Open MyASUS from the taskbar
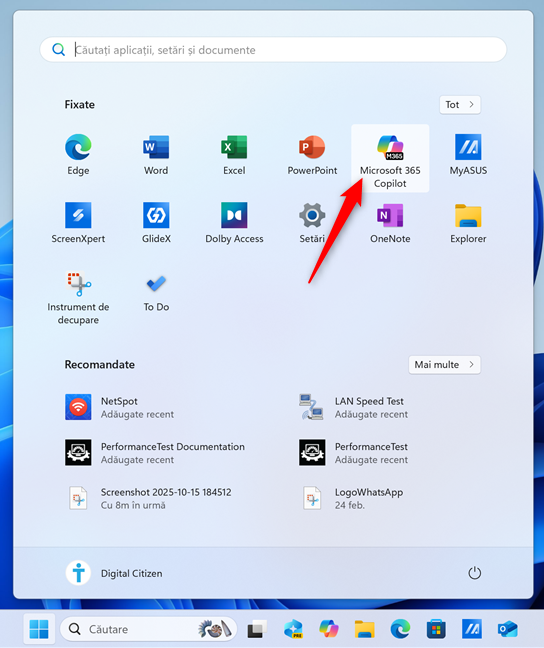The image size is (544, 648). coord(472,629)
